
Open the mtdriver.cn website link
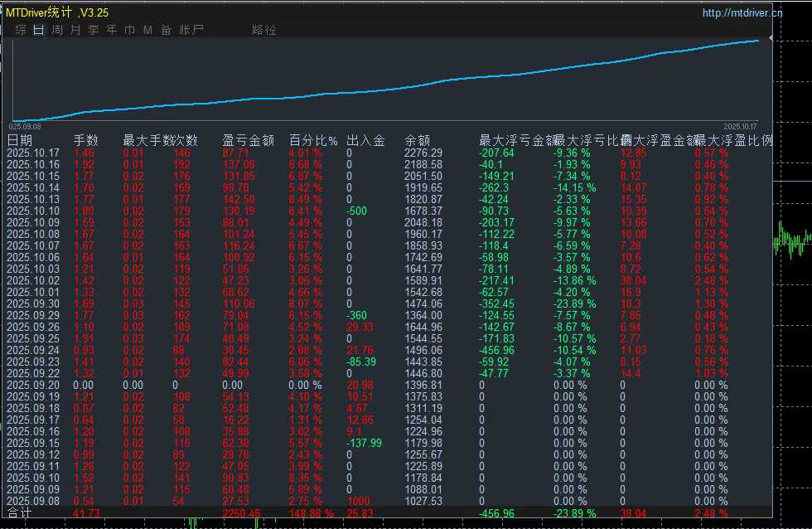tap(742, 13)
